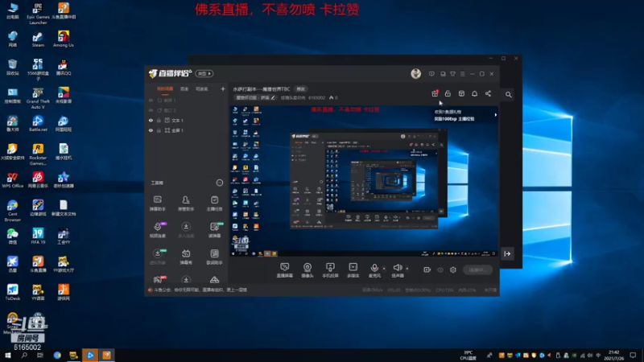Click the CPU:15% status entry
This screenshot has width=644, height=362.
pyautogui.click(x=445, y=290)
